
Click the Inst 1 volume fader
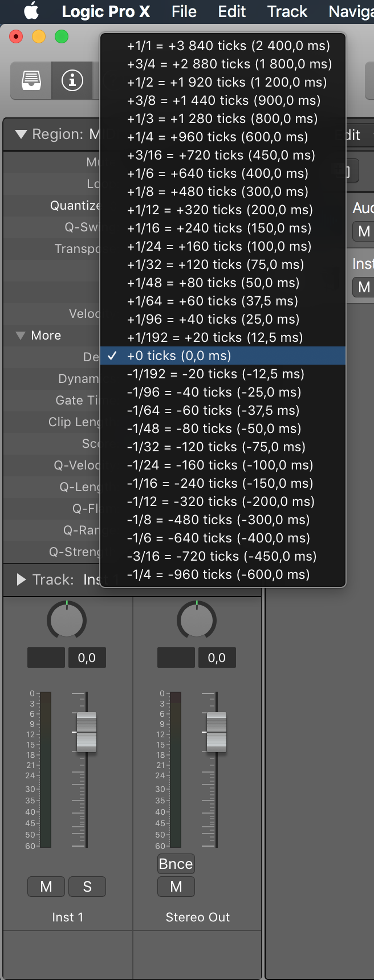87,732
